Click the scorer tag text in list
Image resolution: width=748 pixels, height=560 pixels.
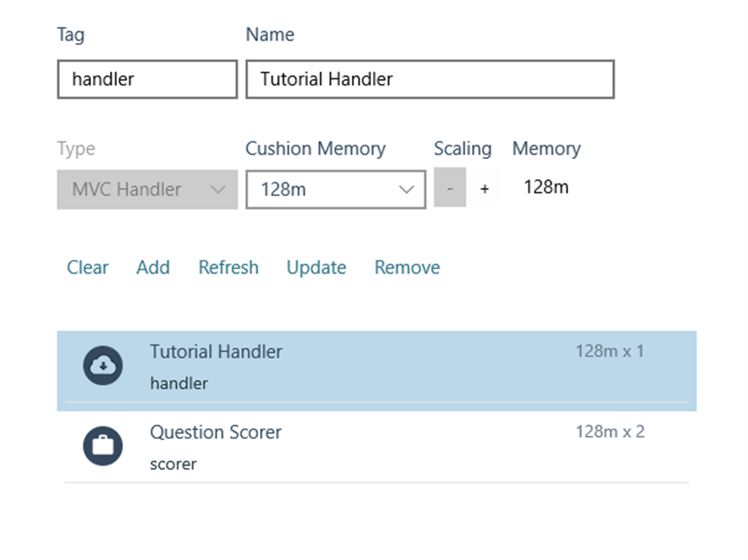173,464
